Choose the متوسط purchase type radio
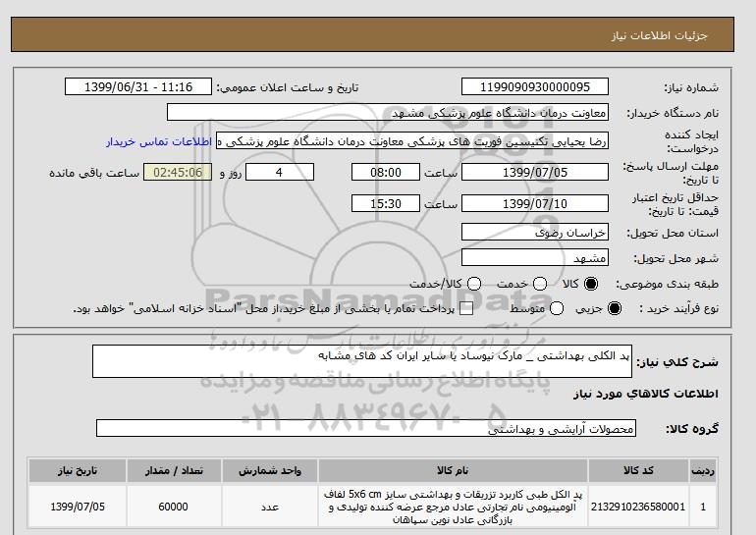756x535 pixels. pos(557,308)
